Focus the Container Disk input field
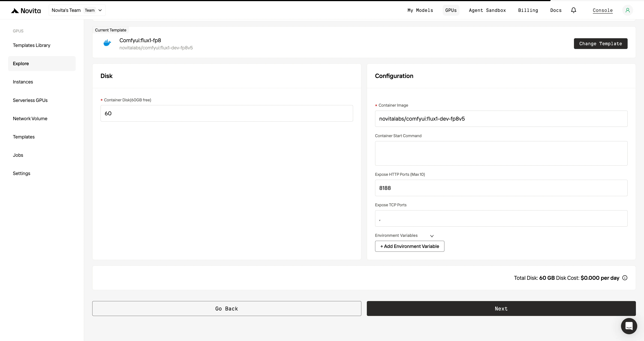The width and height of the screenshot is (644, 341). (227, 113)
